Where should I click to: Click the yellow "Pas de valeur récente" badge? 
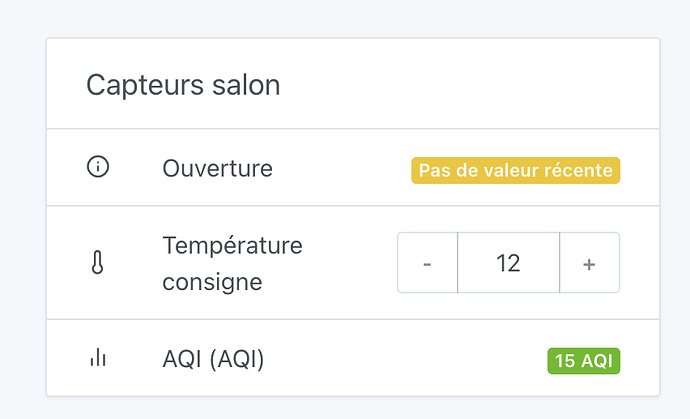click(515, 170)
